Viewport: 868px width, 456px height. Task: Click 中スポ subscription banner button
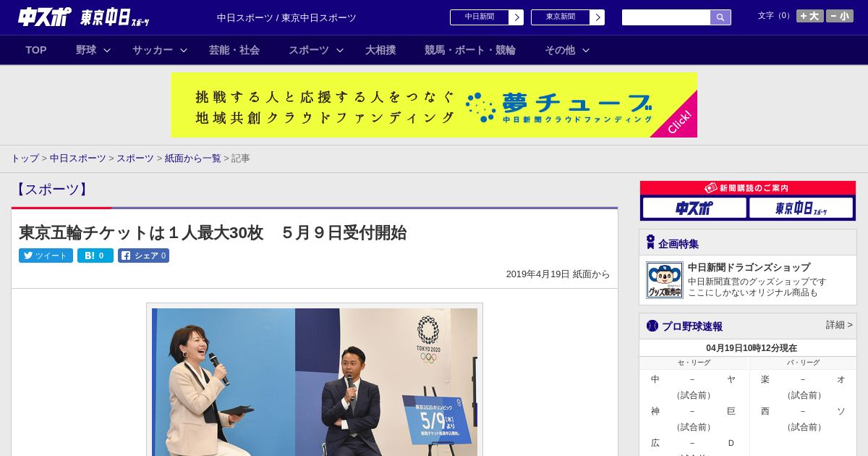coord(694,208)
